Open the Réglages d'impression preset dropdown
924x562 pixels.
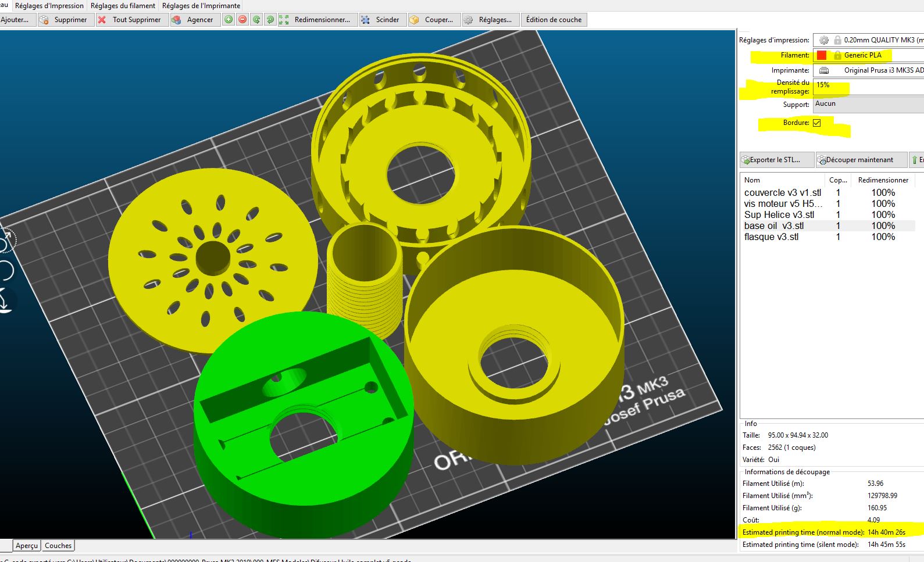point(868,40)
